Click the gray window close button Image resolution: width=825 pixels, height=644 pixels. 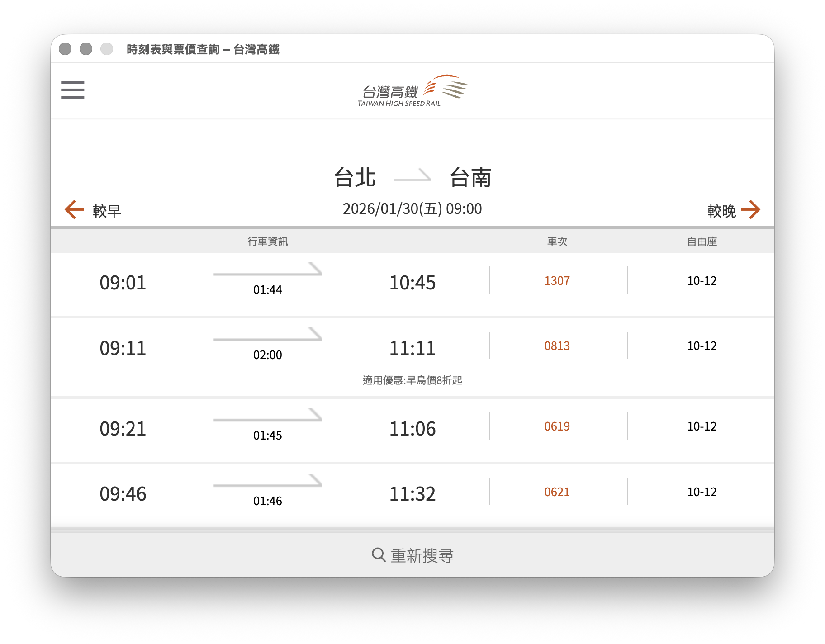[65, 49]
